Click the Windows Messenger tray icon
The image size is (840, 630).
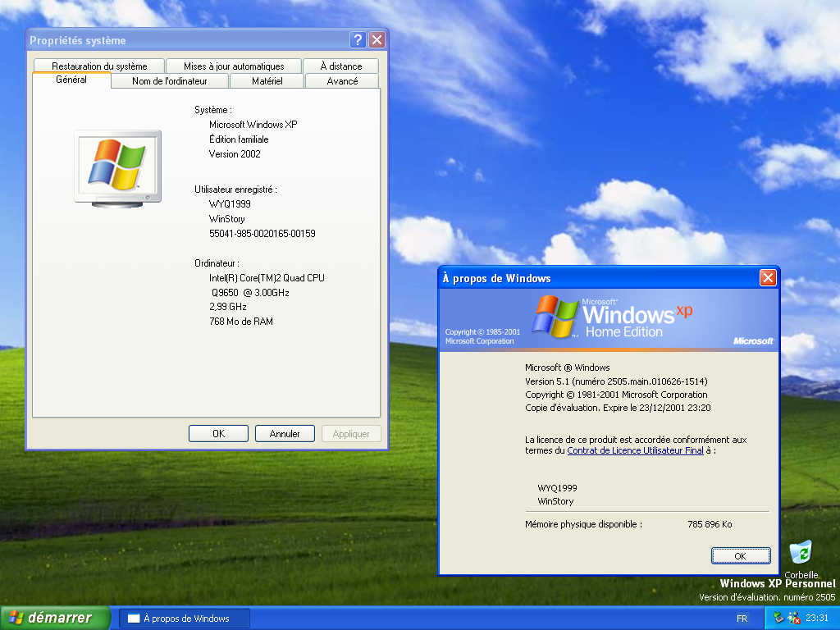793,619
